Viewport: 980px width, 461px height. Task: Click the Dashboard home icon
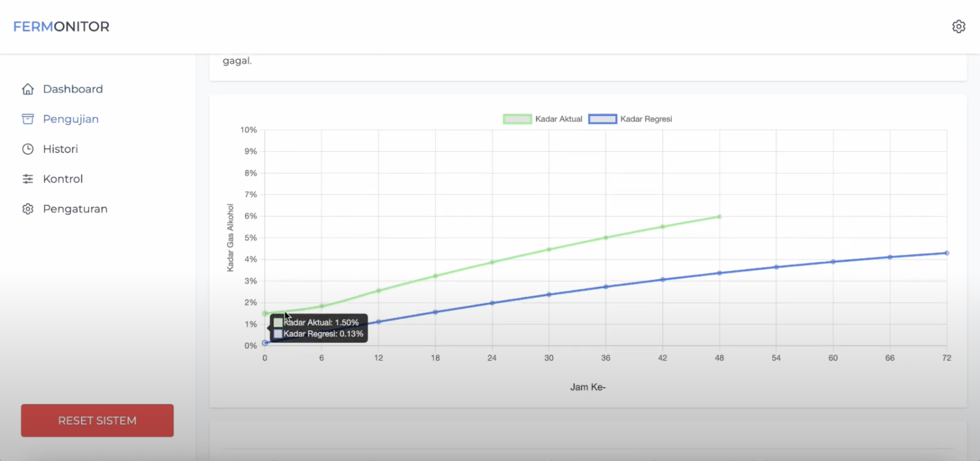point(28,89)
